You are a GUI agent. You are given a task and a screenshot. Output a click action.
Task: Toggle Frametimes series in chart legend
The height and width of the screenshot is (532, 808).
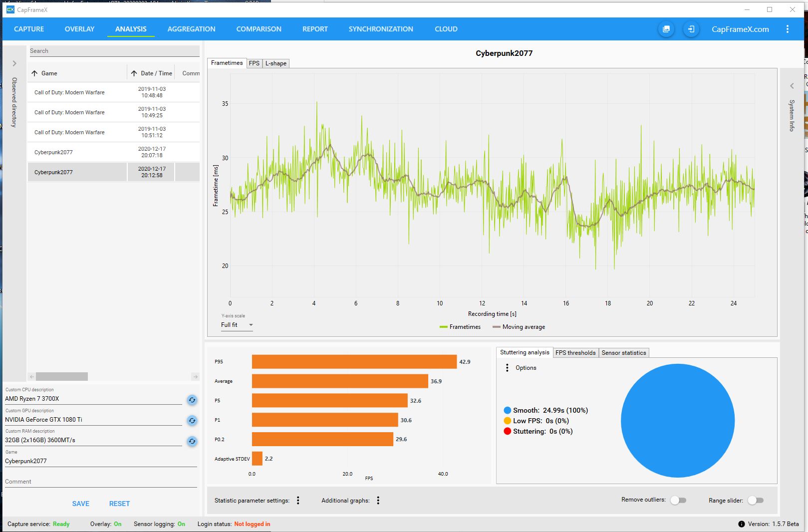point(460,327)
